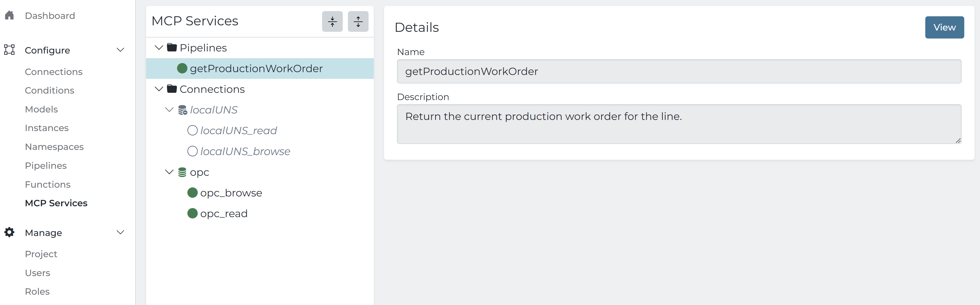
Task: Click the Manage gear icon
Action: 10,232
